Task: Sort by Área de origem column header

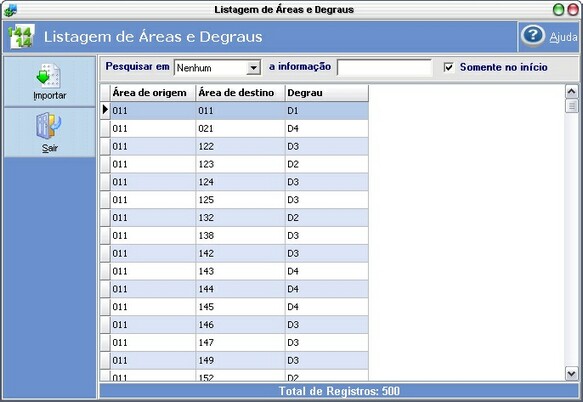Action: click(x=153, y=93)
